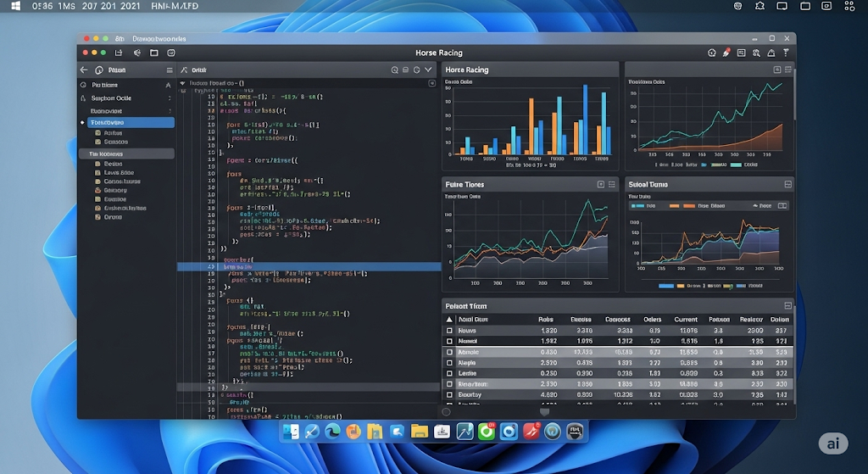The height and width of the screenshot is (474, 868).
Task: Tick the checkbox for the Lerdie table row
Action: [x=449, y=373]
